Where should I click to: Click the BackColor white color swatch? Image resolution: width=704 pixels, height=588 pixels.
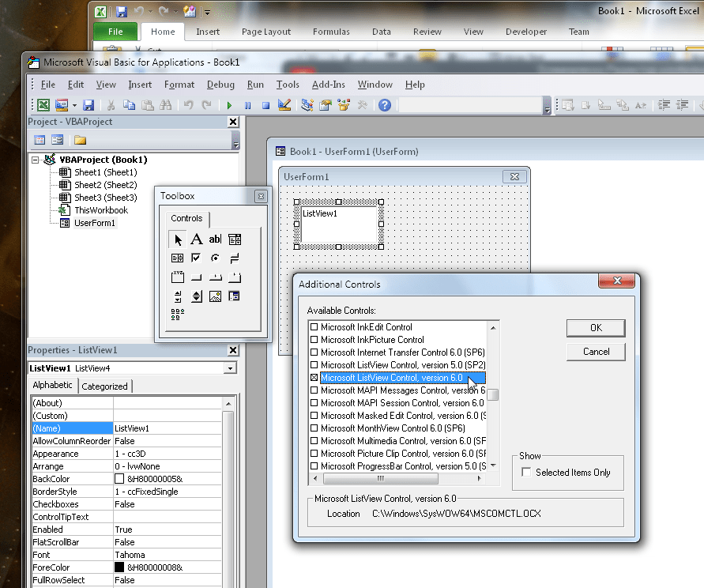pyautogui.click(x=119, y=479)
